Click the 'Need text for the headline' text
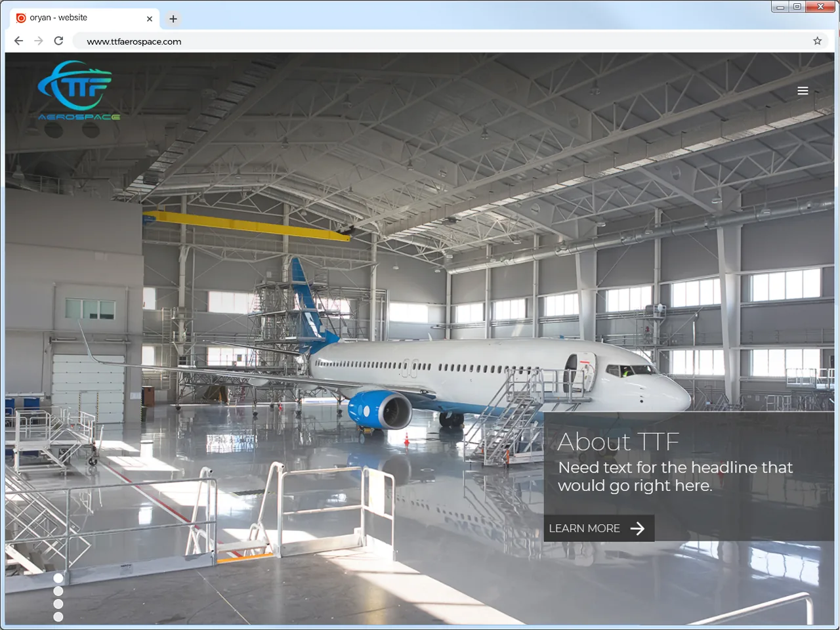This screenshot has width=840, height=630. coord(675,476)
